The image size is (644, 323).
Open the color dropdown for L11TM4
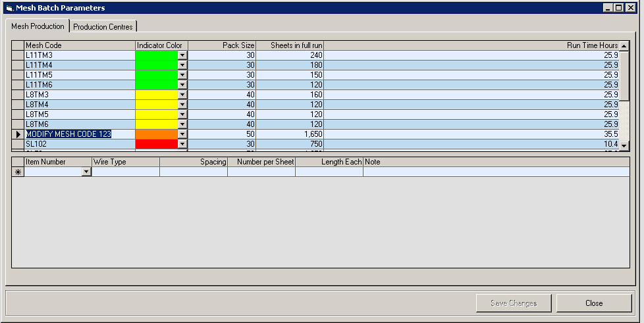(x=182, y=65)
